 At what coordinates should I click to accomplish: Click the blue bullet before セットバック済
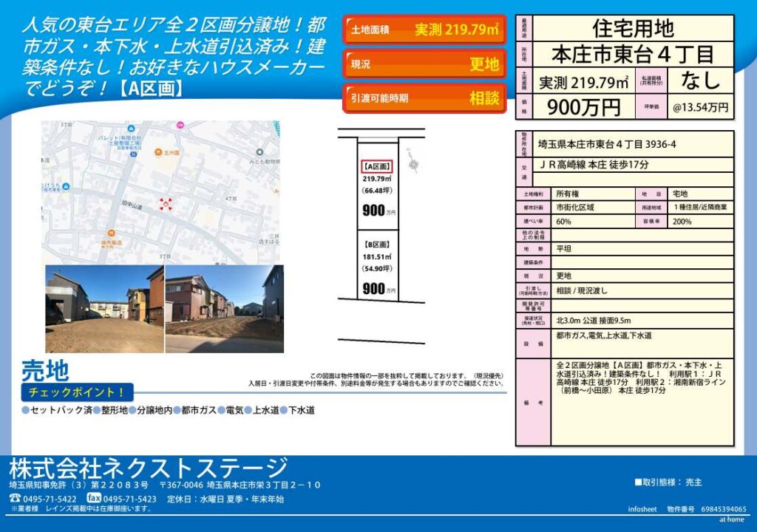pos(25,410)
